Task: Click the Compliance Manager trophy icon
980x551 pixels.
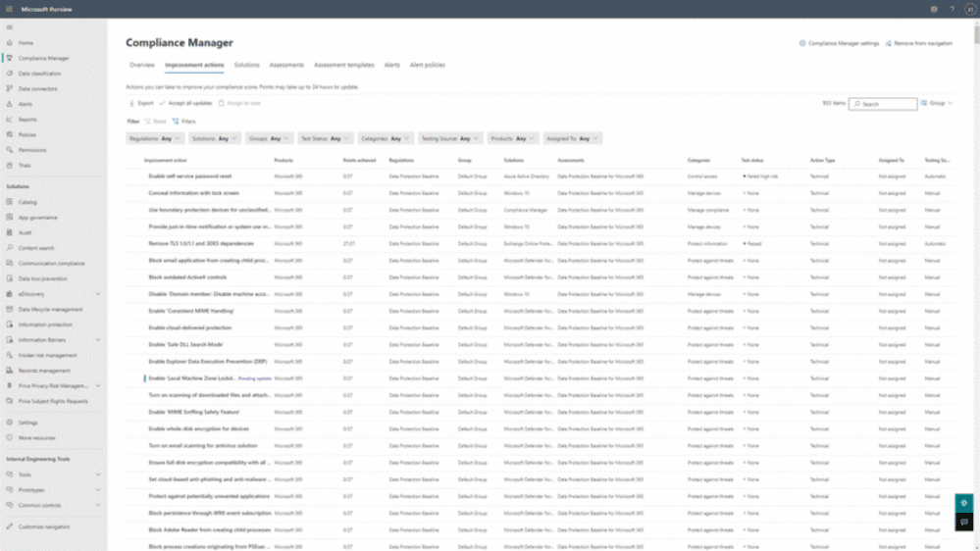Action: [10, 58]
